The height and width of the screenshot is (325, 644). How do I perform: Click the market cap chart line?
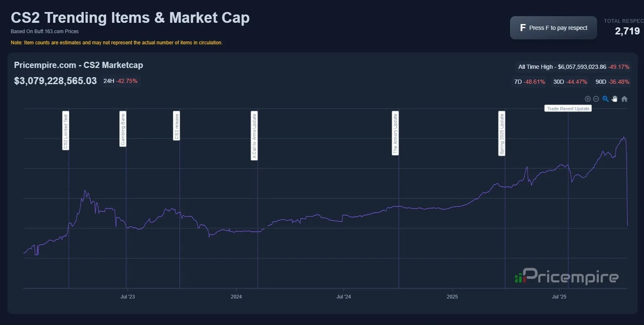tap(398, 206)
